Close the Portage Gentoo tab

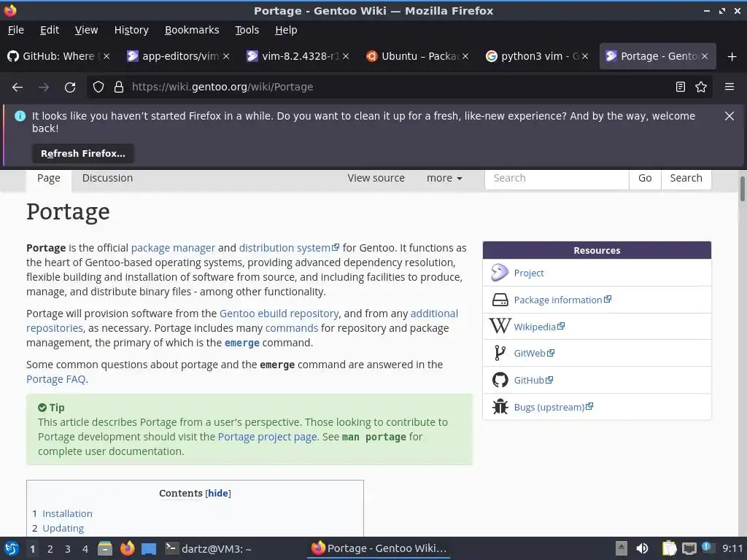pos(705,56)
